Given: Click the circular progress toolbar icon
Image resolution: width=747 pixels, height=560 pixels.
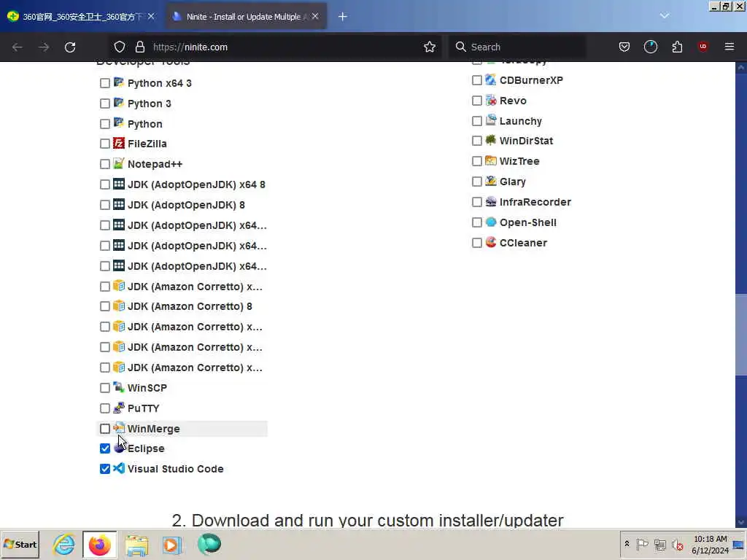Looking at the screenshot, I should pos(651,47).
